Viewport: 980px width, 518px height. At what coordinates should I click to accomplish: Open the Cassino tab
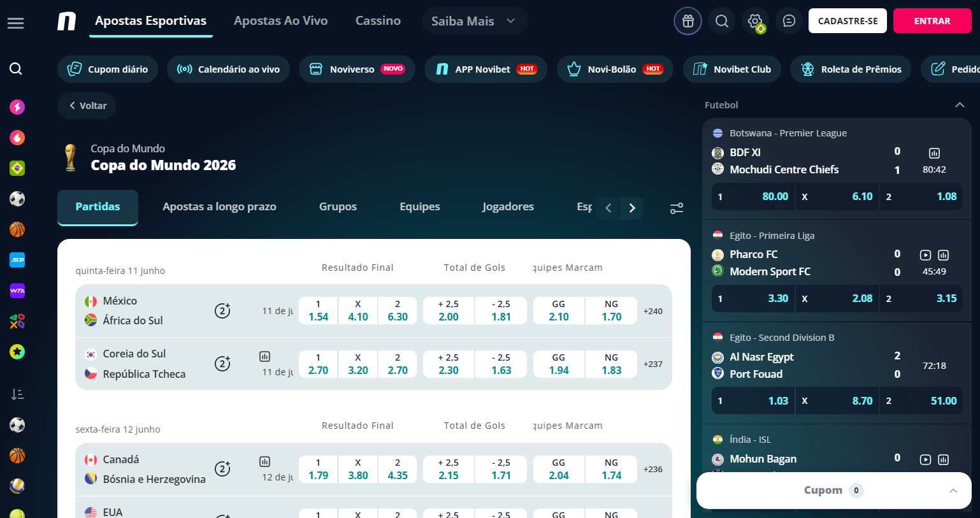(378, 21)
